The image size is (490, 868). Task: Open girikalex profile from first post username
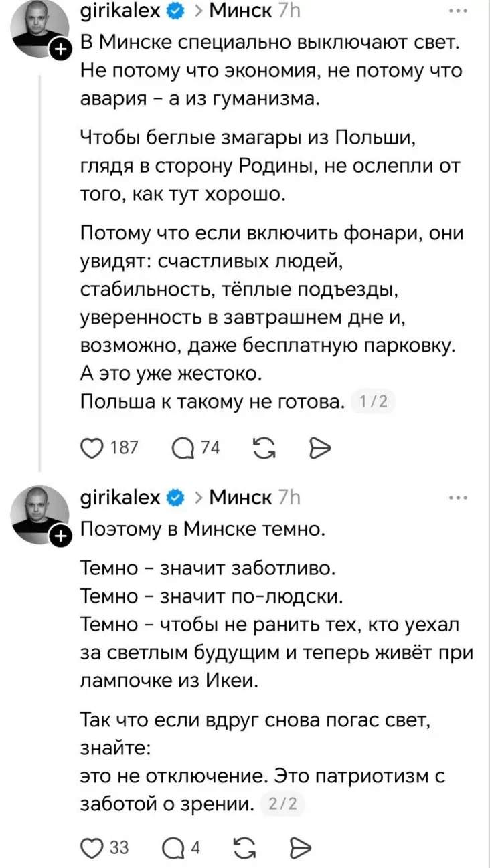click(x=119, y=11)
